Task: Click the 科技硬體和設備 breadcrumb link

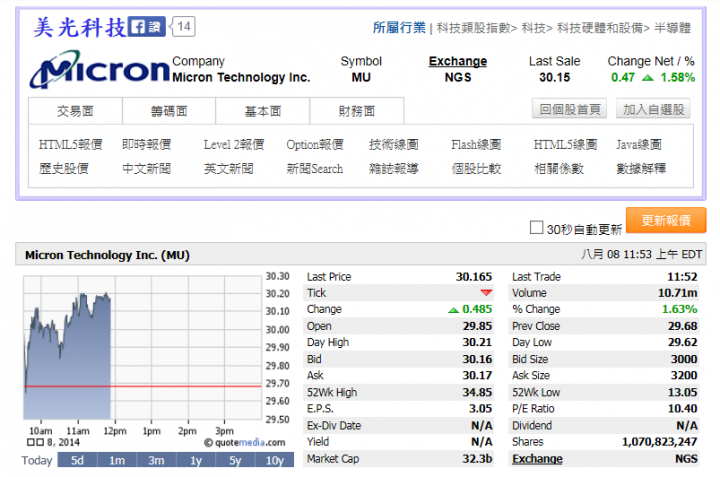Action: click(x=600, y=28)
